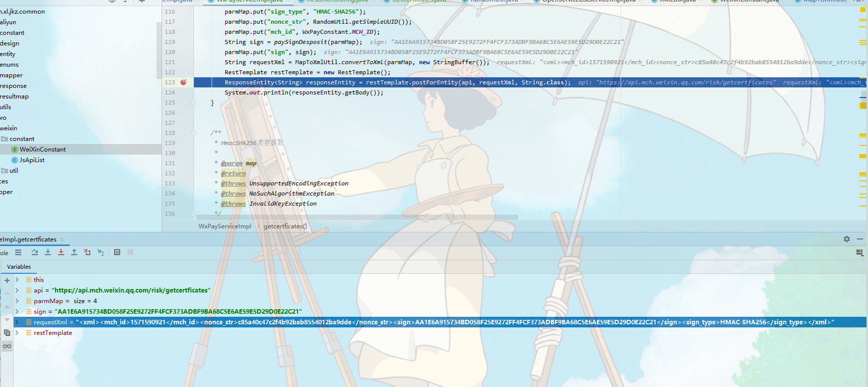Click the plus New Watch icon
The image size is (868, 387).
pyautogui.click(x=7, y=280)
